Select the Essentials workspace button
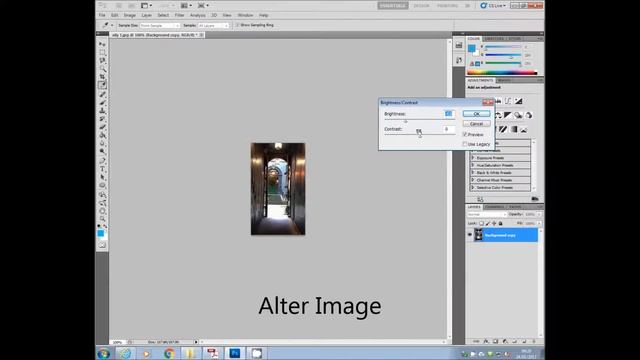Image resolution: width=640 pixels, height=360 pixels. coord(393,6)
